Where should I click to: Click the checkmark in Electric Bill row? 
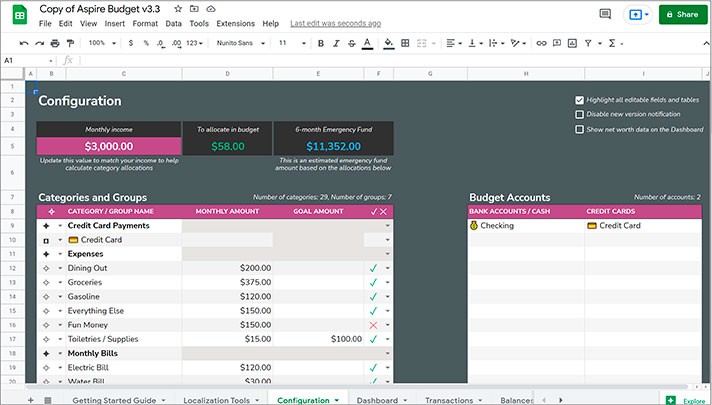point(373,368)
